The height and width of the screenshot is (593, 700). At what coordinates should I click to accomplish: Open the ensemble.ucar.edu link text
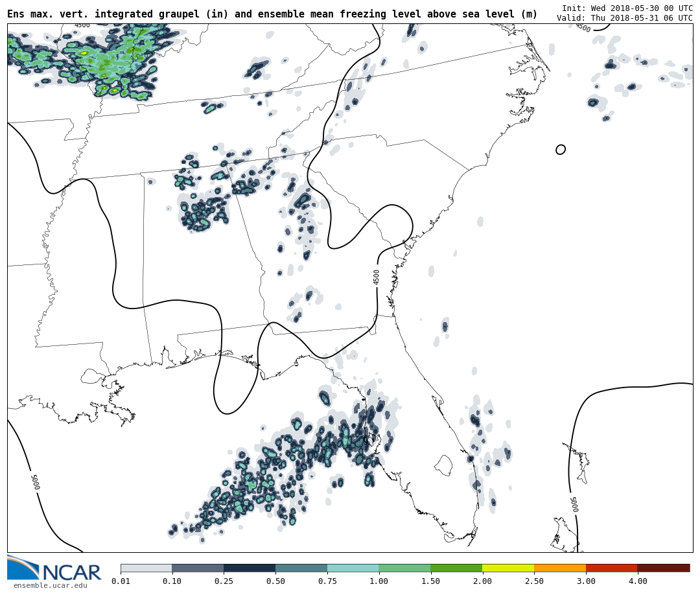51,585
